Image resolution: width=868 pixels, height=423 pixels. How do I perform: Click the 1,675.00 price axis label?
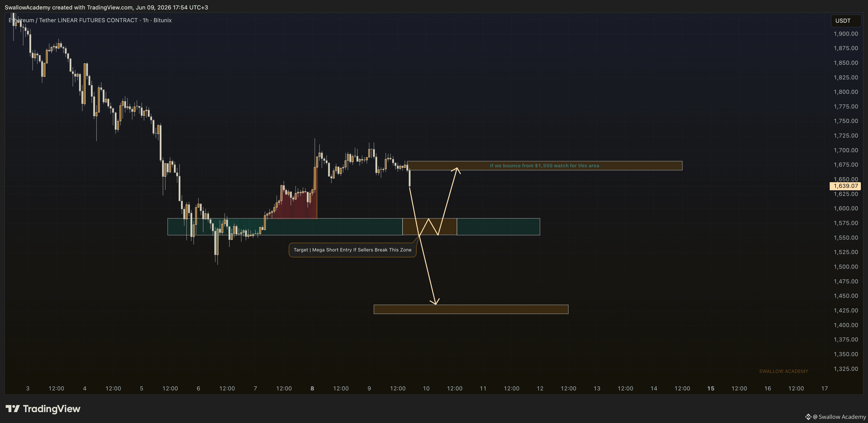click(846, 165)
